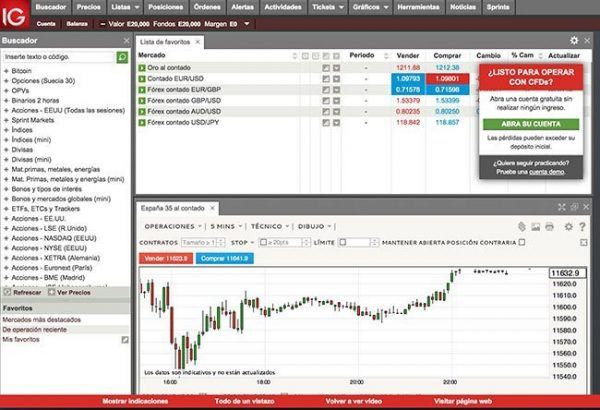
Task: Open the Operaciones chart dropdown
Action: (173, 226)
